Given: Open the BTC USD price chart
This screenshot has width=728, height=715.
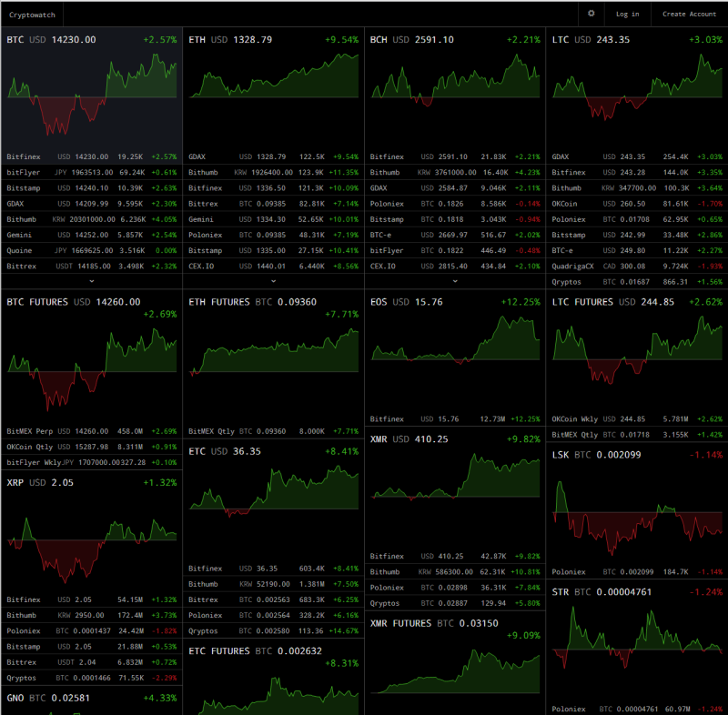Looking at the screenshot, I should click(x=92, y=96).
